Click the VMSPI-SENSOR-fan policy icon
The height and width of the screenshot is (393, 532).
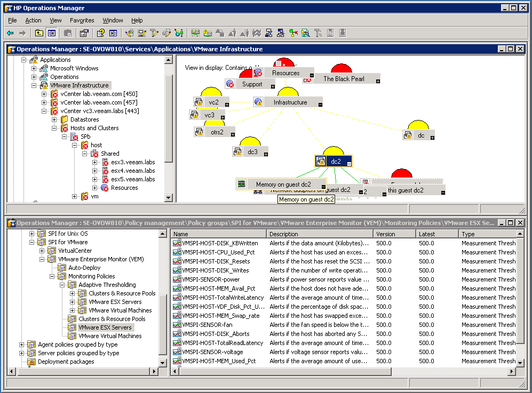click(x=177, y=325)
